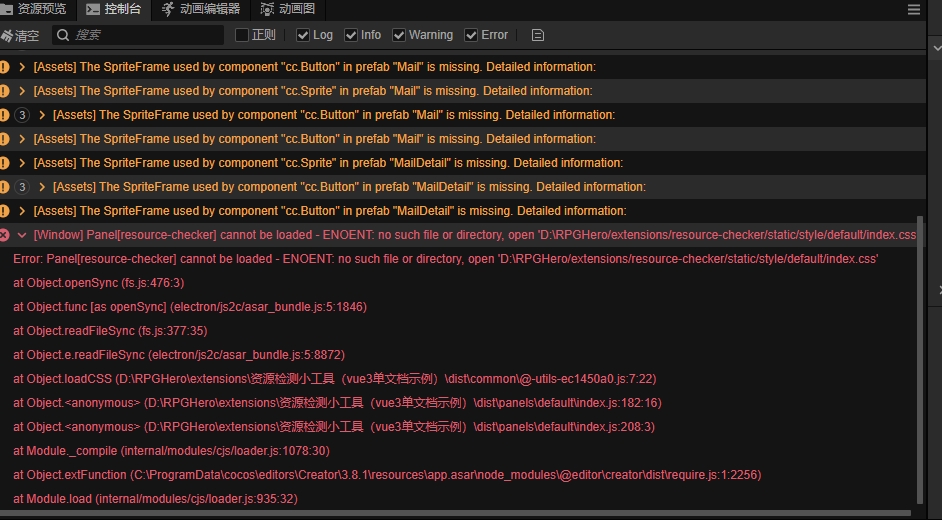Focus the 搜索 search field
Viewport: 942px width, 520px height.
coord(138,35)
